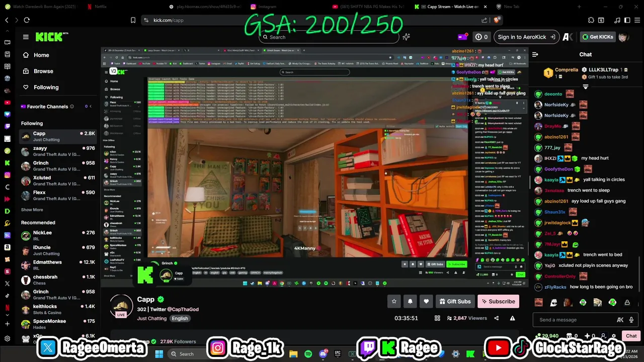This screenshot has height=362, width=644.
Task: Click the AeroKick AK logo
Action: 568,37
